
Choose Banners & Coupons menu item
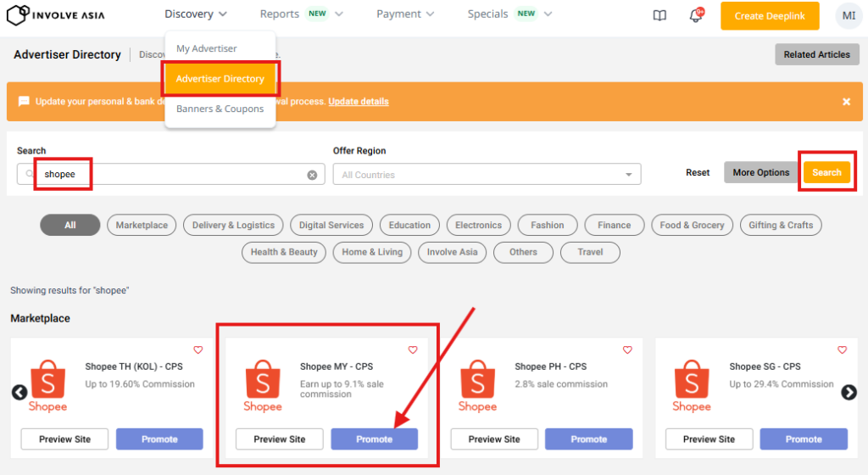(x=220, y=109)
